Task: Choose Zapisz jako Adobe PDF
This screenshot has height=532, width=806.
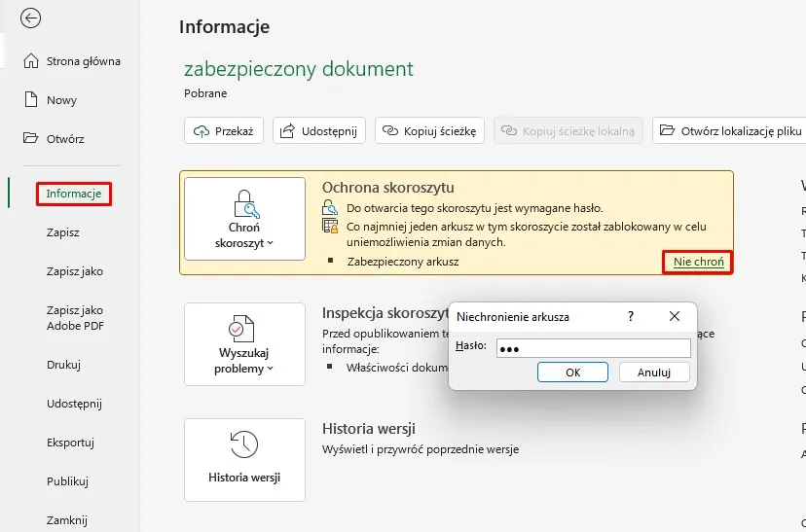Action: [74, 318]
